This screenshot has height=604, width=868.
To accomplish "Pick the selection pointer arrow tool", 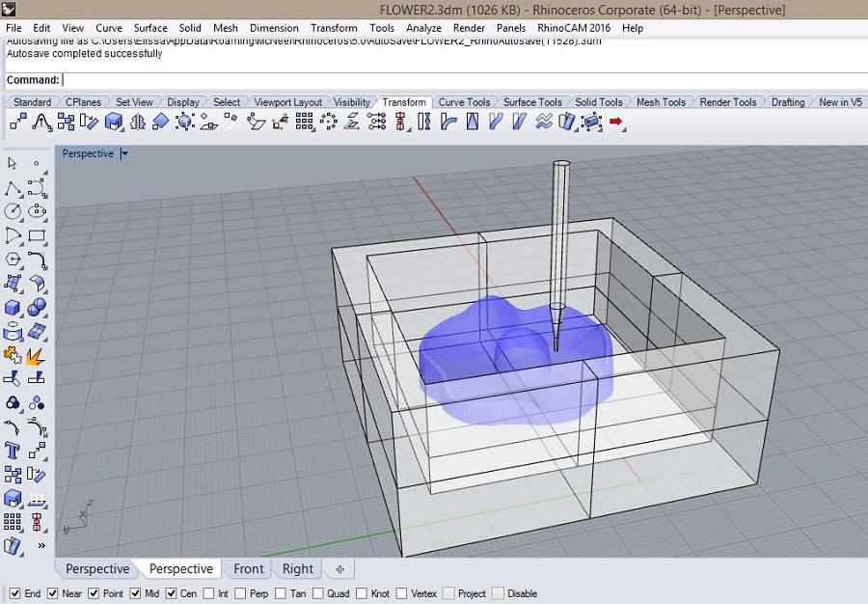I will (x=13, y=163).
